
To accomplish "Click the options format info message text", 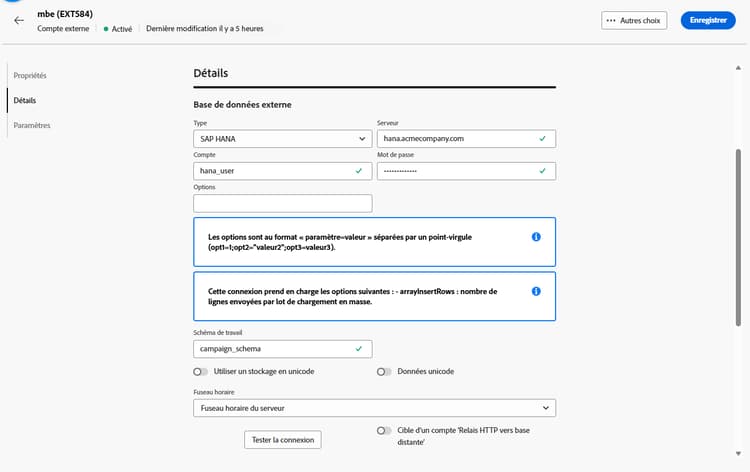I will [x=340, y=242].
